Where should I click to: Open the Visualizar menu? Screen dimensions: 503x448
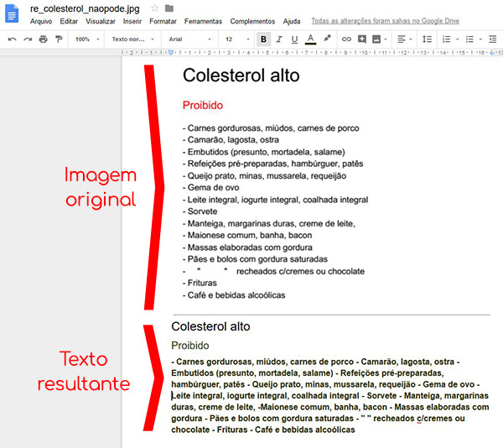click(101, 21)
